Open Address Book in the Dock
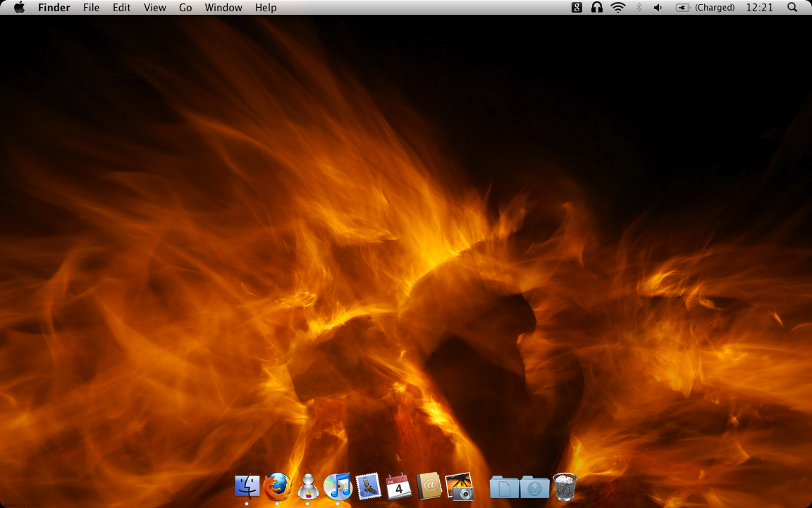Viewport: 812px width, 508px height. click(429, 486)
